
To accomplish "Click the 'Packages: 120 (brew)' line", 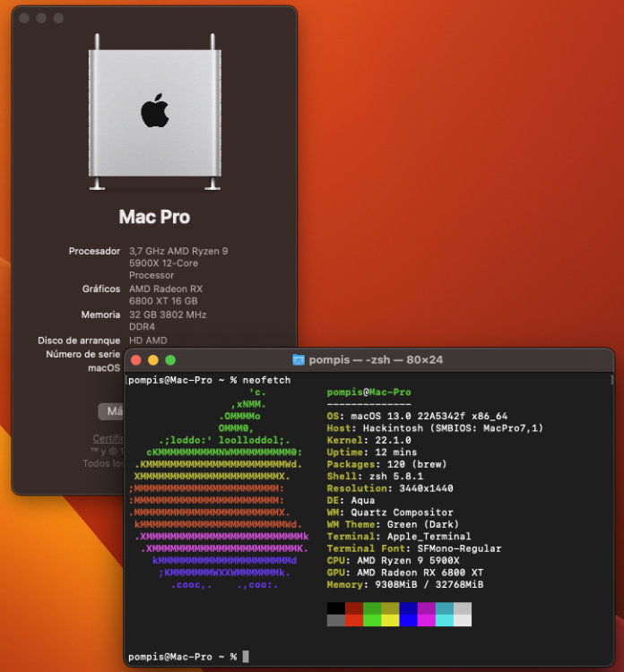I will 386,464.
